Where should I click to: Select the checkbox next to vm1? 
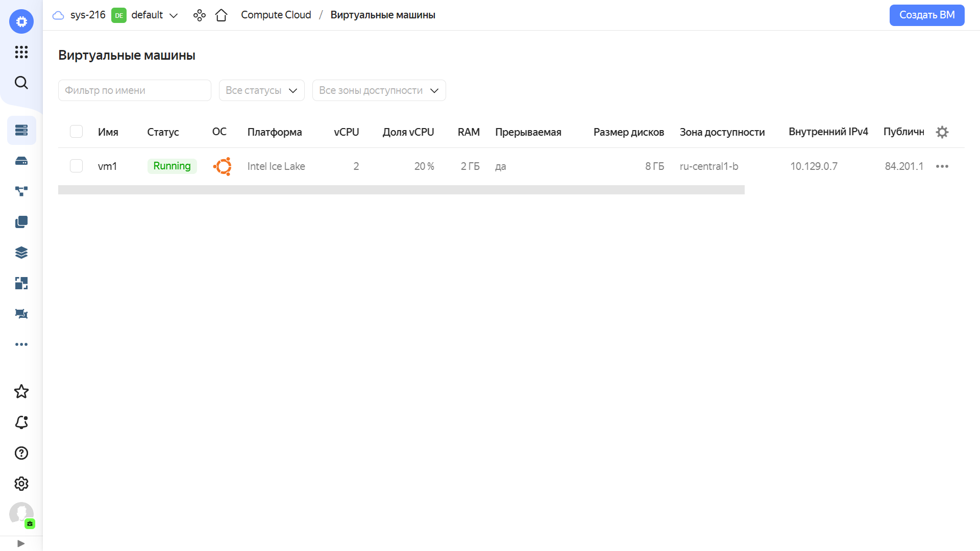[76, 166]
